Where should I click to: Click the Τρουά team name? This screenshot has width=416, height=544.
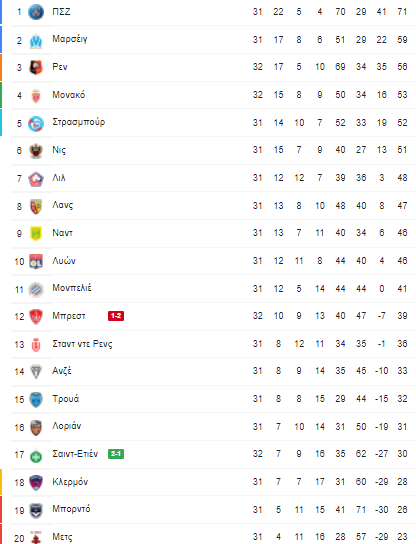(x=66, y=399)
